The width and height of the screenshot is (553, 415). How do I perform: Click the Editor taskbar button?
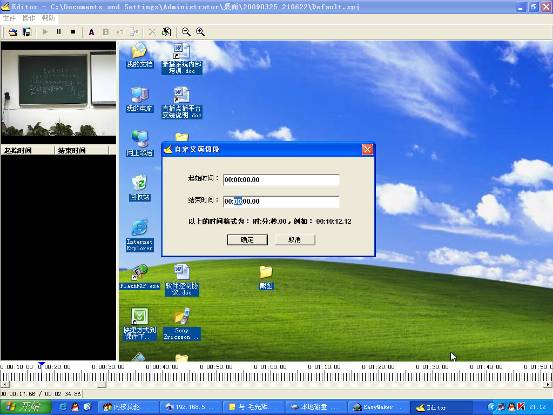pyautogui.click(x=441, y=407)
